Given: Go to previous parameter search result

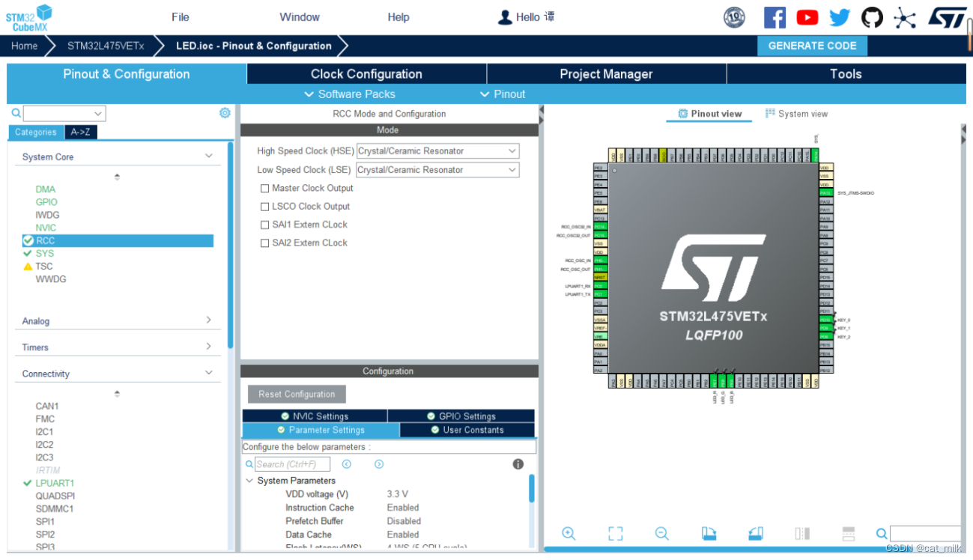Looking at the screenshot, I should point(346,464).
